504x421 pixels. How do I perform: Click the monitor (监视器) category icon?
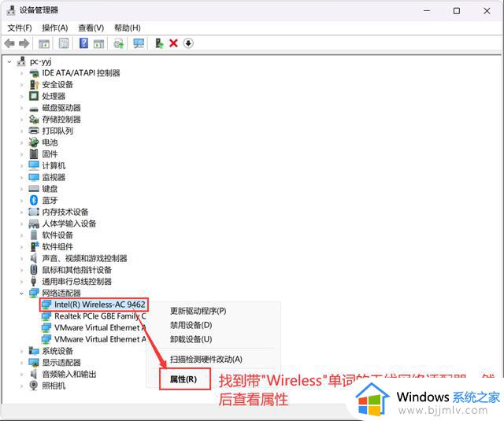coord(34,177)
